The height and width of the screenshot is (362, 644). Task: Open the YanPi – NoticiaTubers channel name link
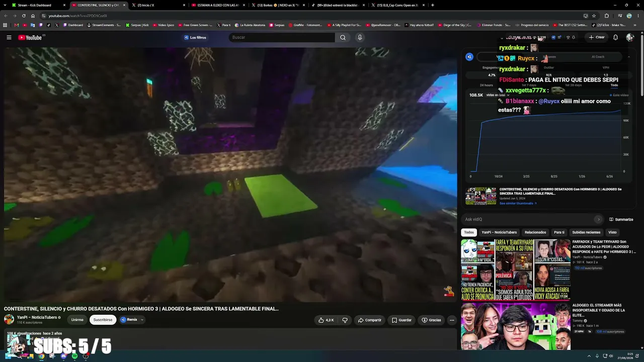37,317
